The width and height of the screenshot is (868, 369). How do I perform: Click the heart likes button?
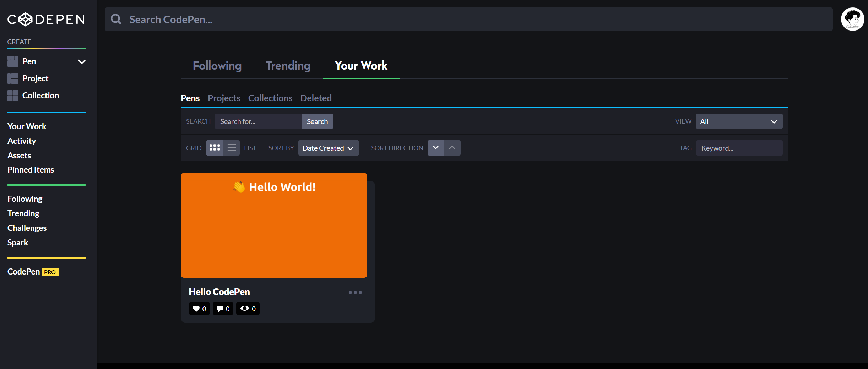pos(199,309)
